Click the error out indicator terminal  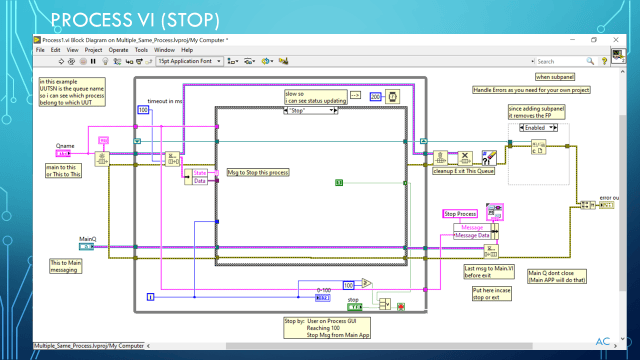tap(607, 205)
